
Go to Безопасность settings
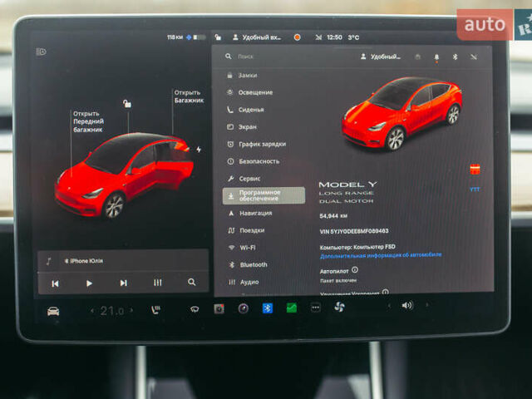(x=253, y=161)
